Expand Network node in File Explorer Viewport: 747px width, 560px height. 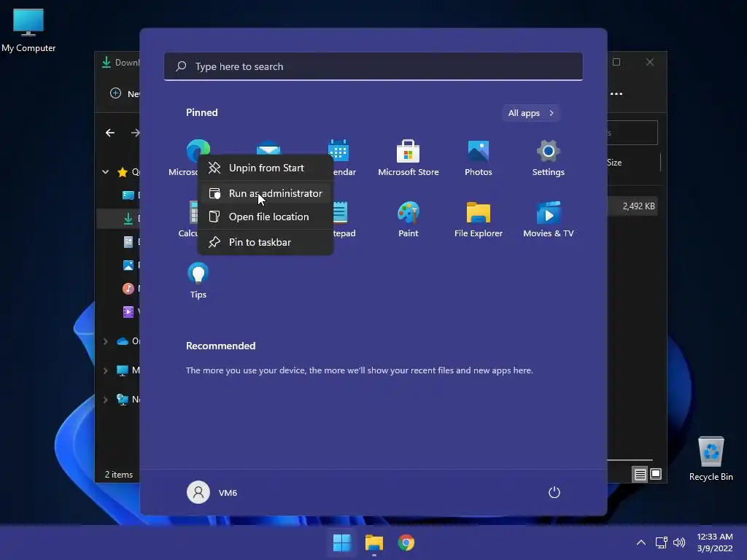(x=105, y=399)
